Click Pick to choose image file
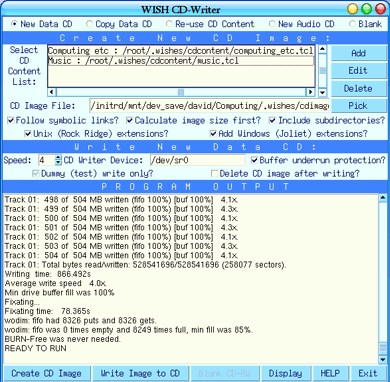 point(358,106)
